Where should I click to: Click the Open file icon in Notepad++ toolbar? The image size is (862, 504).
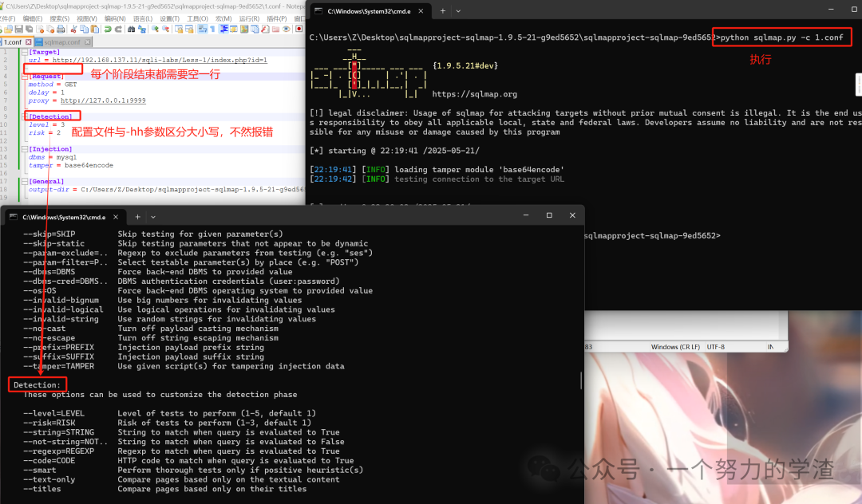click(8, 29)
